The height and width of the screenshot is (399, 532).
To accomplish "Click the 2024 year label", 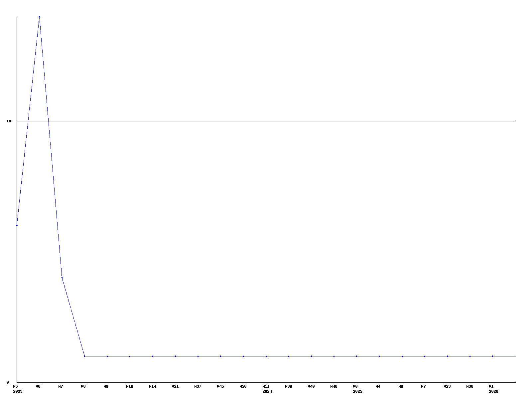I will (267, 391).
